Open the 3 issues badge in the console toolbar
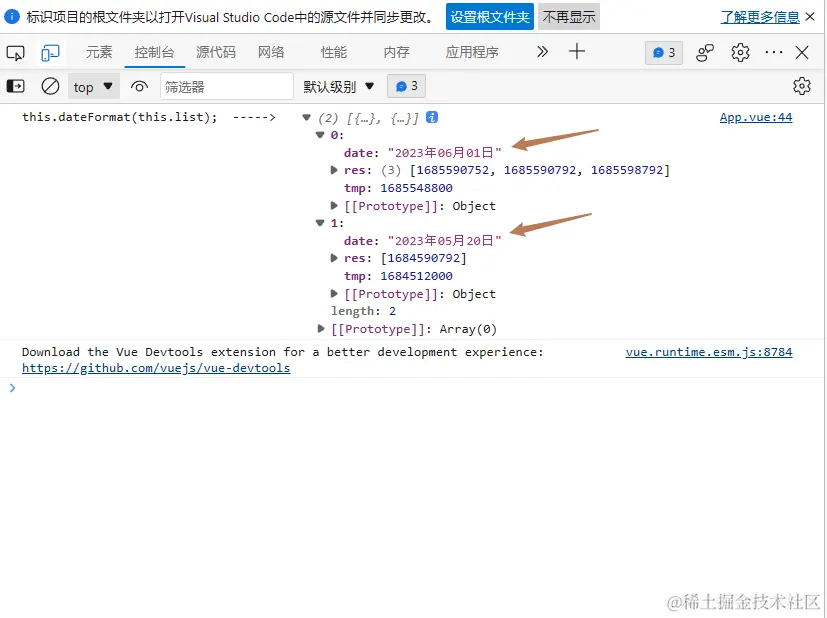 [x=406, y=86]
